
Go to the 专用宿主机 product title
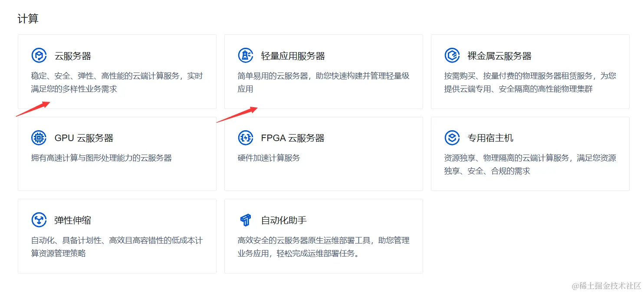(x=490, y=138)
